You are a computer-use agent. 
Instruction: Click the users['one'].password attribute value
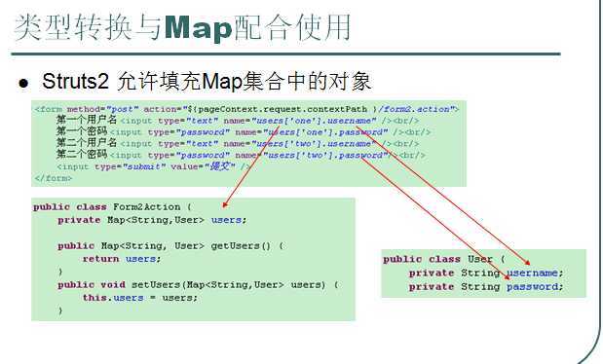click(x=325, y=132)
